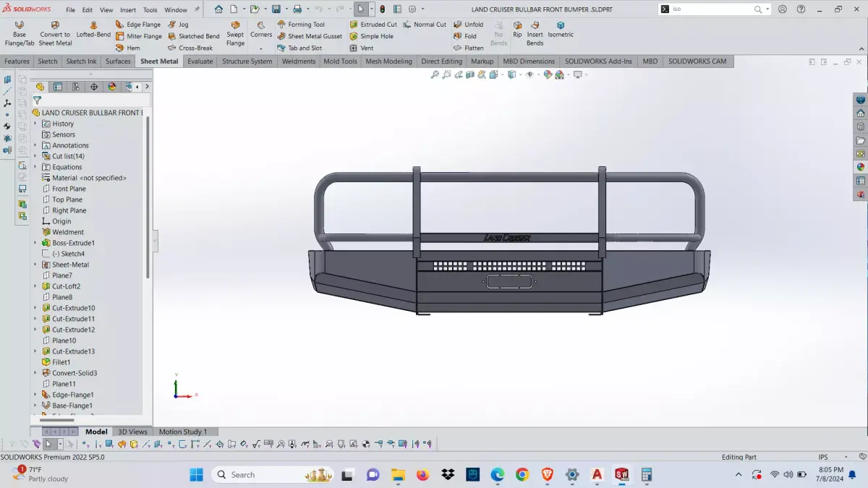Click the Fold command

coord(465,36)
